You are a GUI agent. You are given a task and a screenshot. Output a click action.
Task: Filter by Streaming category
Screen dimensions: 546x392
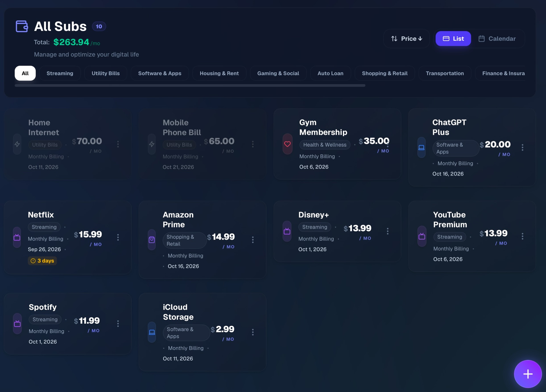(x=60, y=73)
